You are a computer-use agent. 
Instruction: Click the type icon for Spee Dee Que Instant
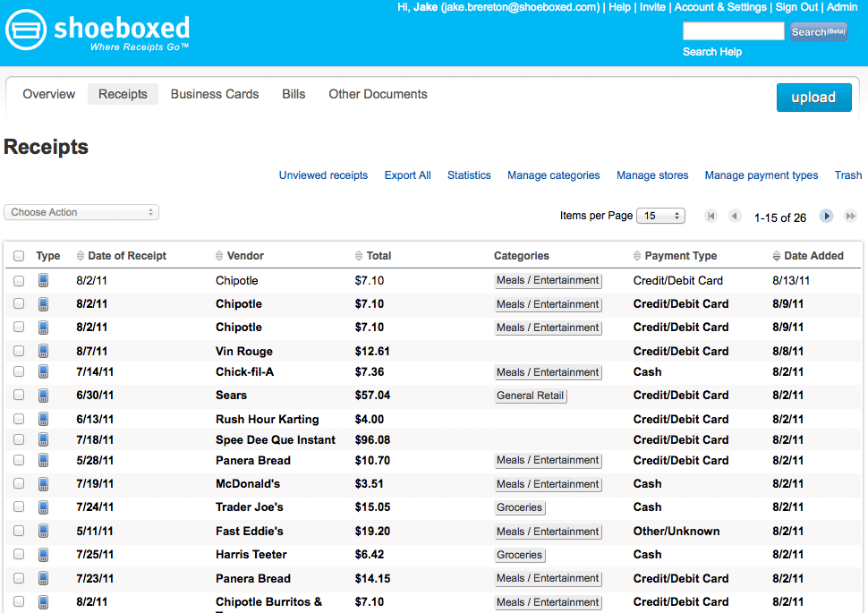tap(43, 439)
